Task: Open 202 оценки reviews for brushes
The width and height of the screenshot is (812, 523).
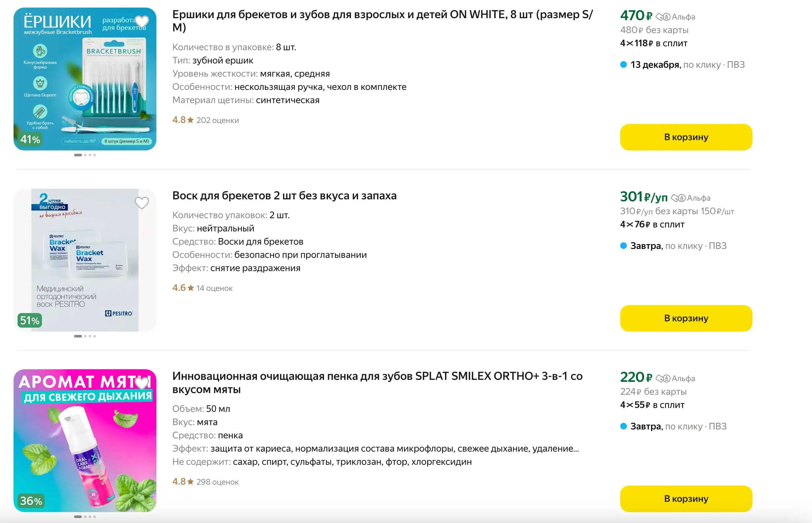Action: [217, 120]
